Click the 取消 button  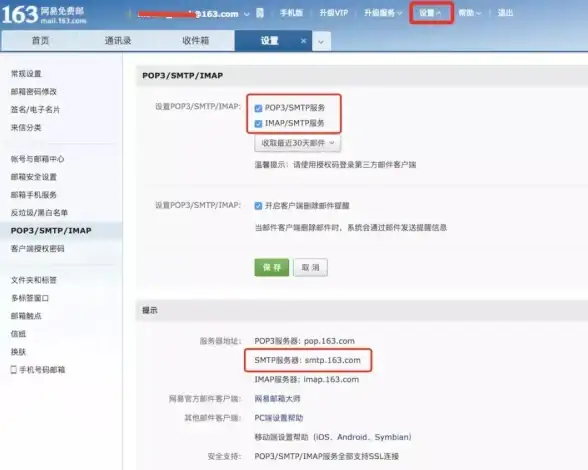click(310, 267)
